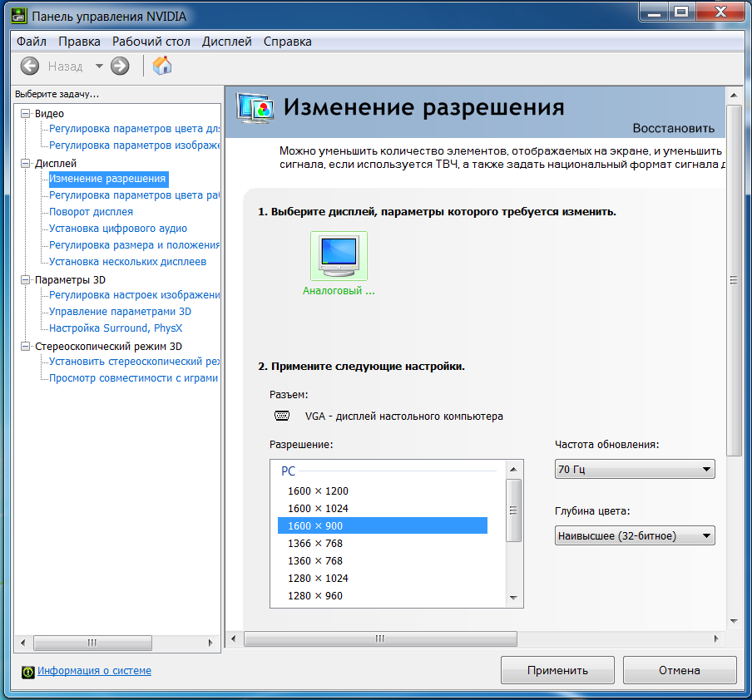Open Информация о системе link

point(94,671)
